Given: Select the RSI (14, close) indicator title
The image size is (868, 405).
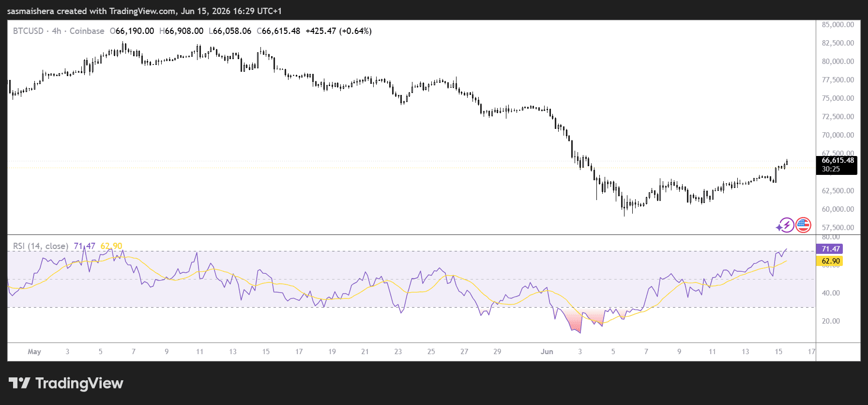Looking at the screenshot, I should pyautogui.click(x=41, y=246).
